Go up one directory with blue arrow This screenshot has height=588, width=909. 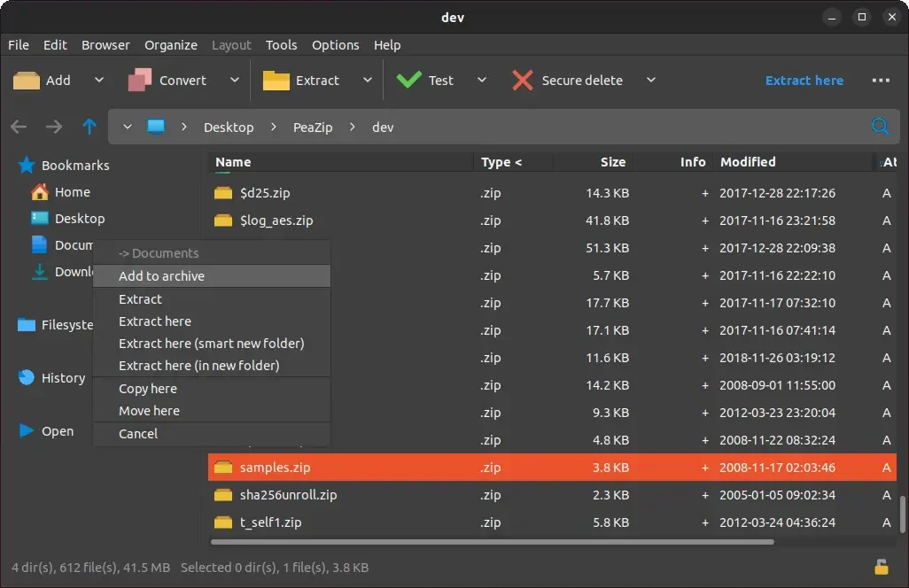89,127
